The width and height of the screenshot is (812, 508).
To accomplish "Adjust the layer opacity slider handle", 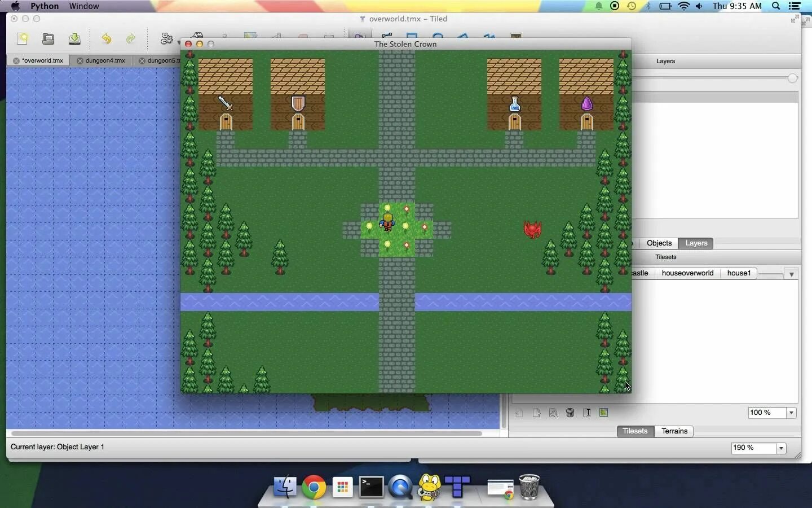I will coord(792,78).
